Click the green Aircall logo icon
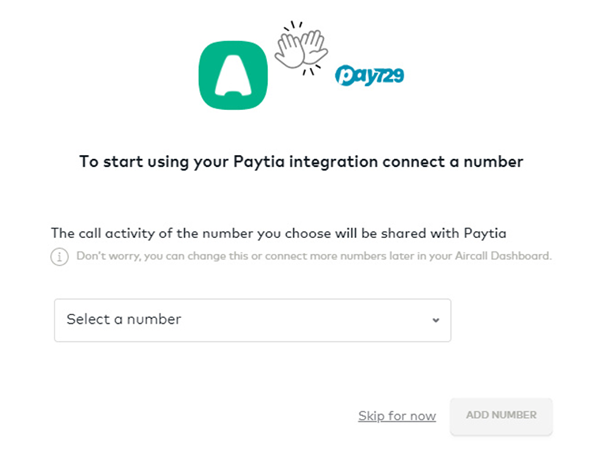The width and height of the screenshot is (591, 467). [x=233, y=75]
